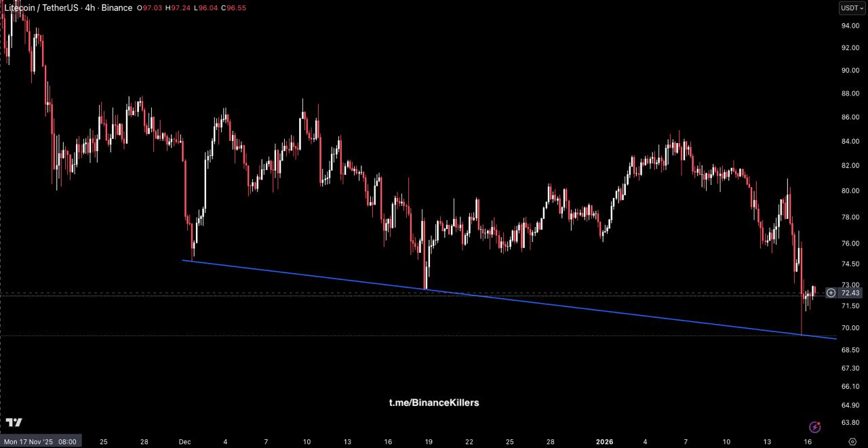Open chart settings hexagon gear icon

(x=852, y=441)
